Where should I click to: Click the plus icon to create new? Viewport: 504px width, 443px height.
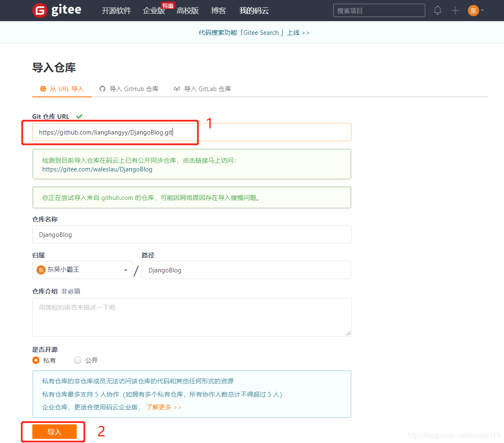[x=455, y=10]
